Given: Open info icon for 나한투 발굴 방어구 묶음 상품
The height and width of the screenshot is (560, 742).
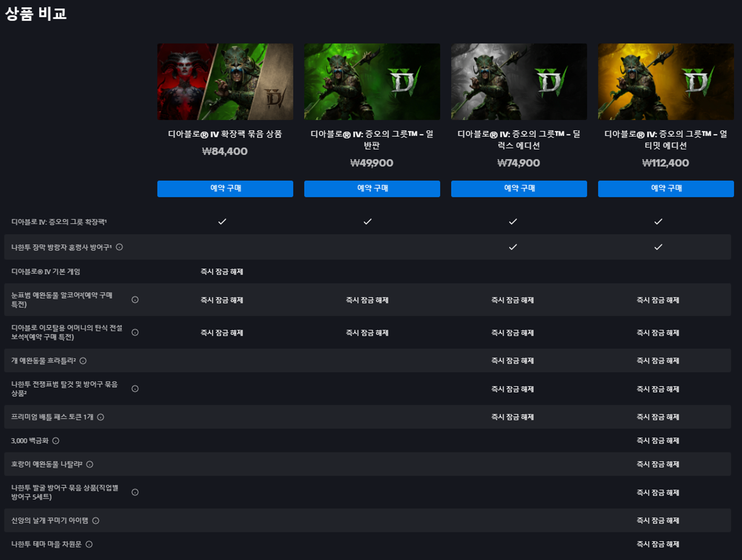Looking at the screenshot, I should tap(135, 492).
